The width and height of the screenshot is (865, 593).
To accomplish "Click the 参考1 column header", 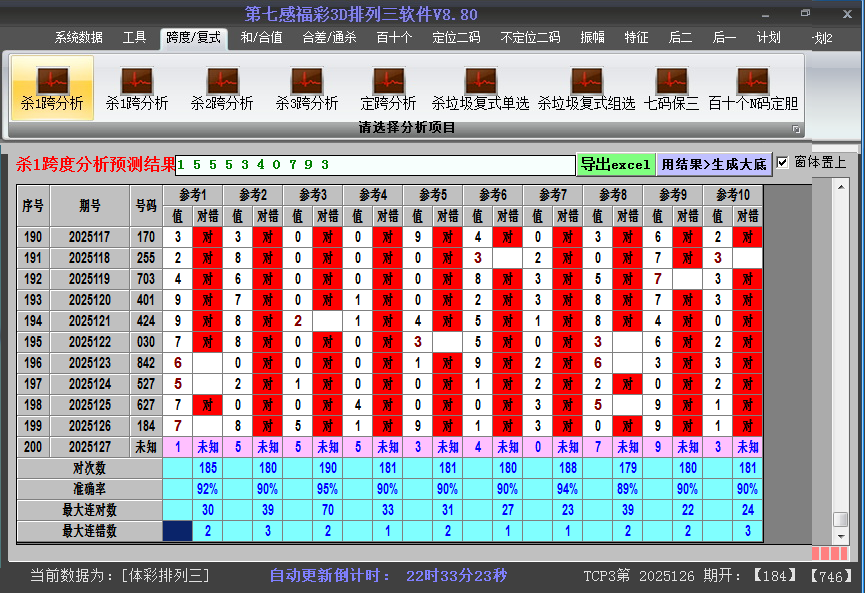I will coord(193,195).
